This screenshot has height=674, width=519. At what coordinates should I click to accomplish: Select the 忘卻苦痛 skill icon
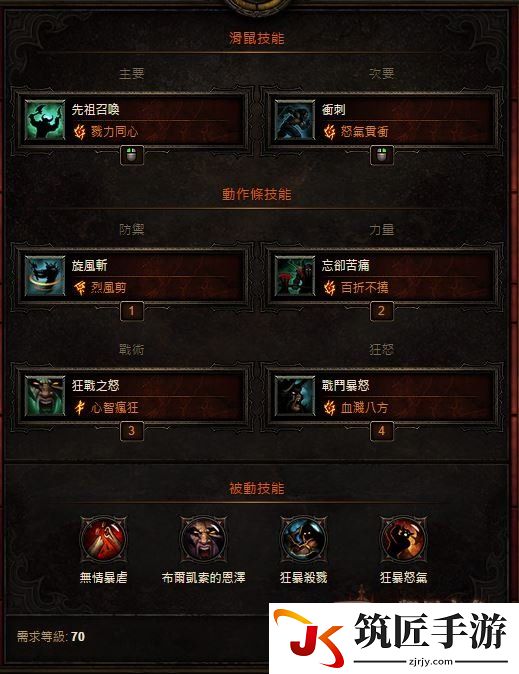tap(295, 276)
